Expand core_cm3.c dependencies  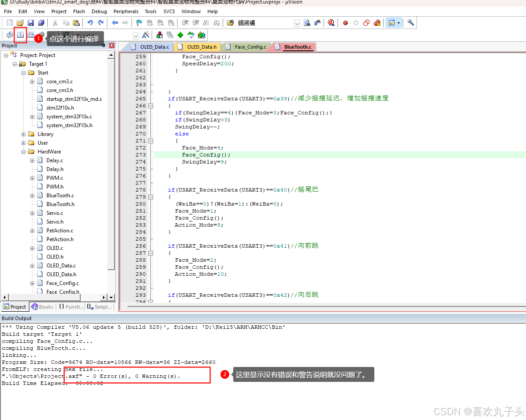click(x=32, y=82)
